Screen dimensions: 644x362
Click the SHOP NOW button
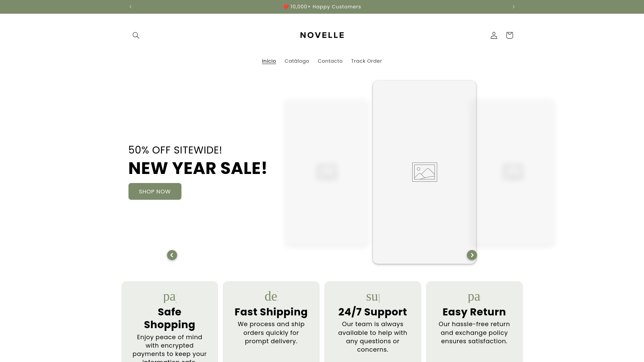pos(155,191)
